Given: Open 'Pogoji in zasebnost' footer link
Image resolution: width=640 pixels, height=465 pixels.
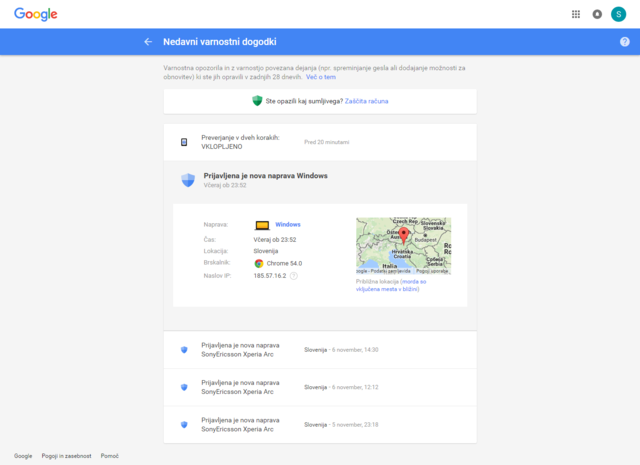Looking at the screenshot, I should (67, 456).
